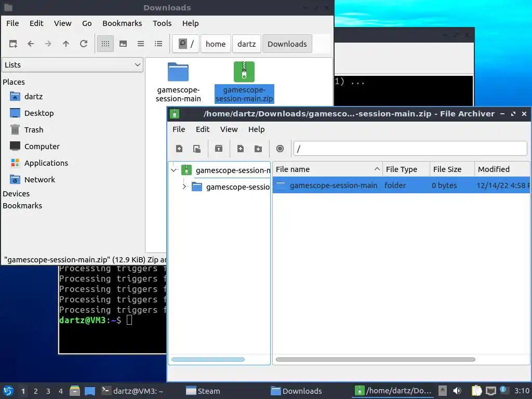
Task: Click the Downloads path button
Action: pos(287,44)
